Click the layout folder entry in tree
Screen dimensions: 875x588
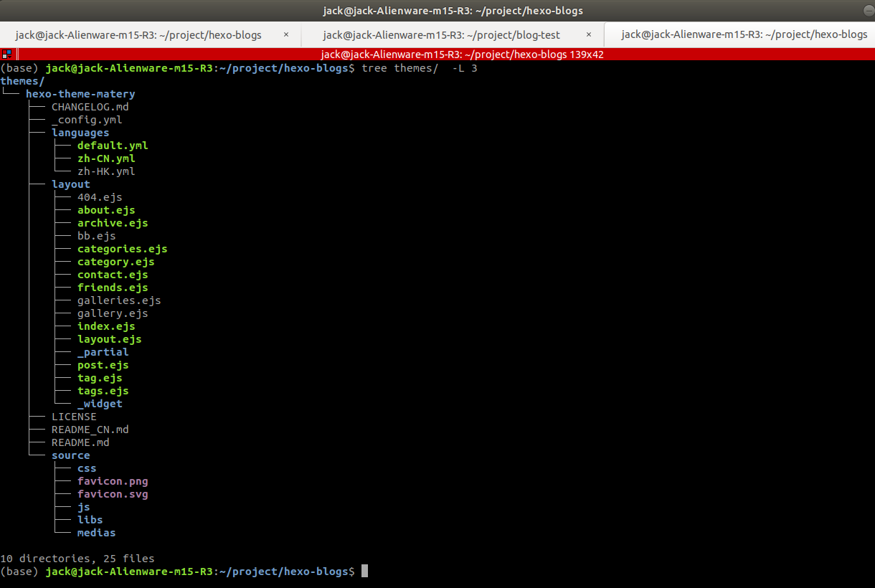(71, 184)
